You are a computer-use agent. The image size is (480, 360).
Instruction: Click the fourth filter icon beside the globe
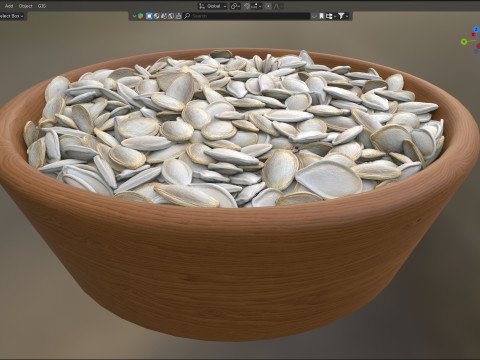[164, 16]
